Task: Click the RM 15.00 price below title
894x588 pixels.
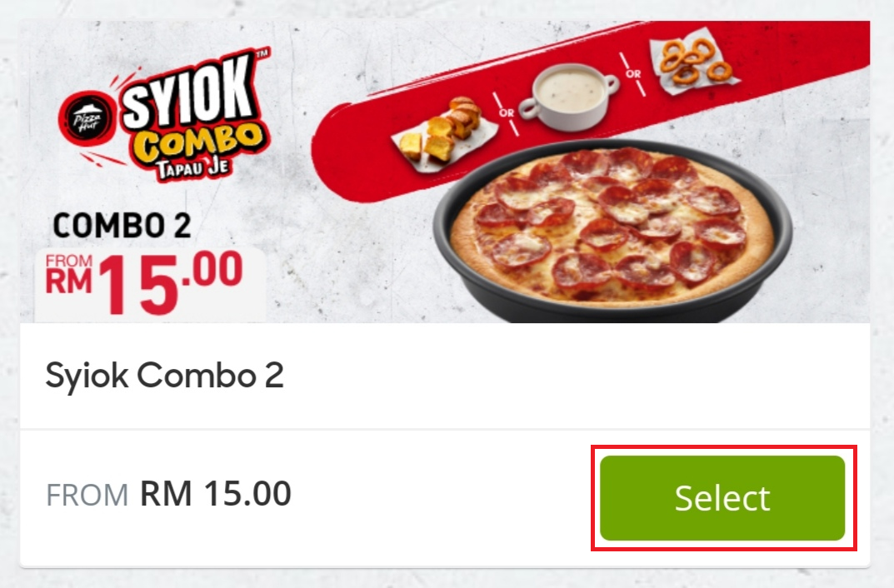Action: click(x=216, y=493)
